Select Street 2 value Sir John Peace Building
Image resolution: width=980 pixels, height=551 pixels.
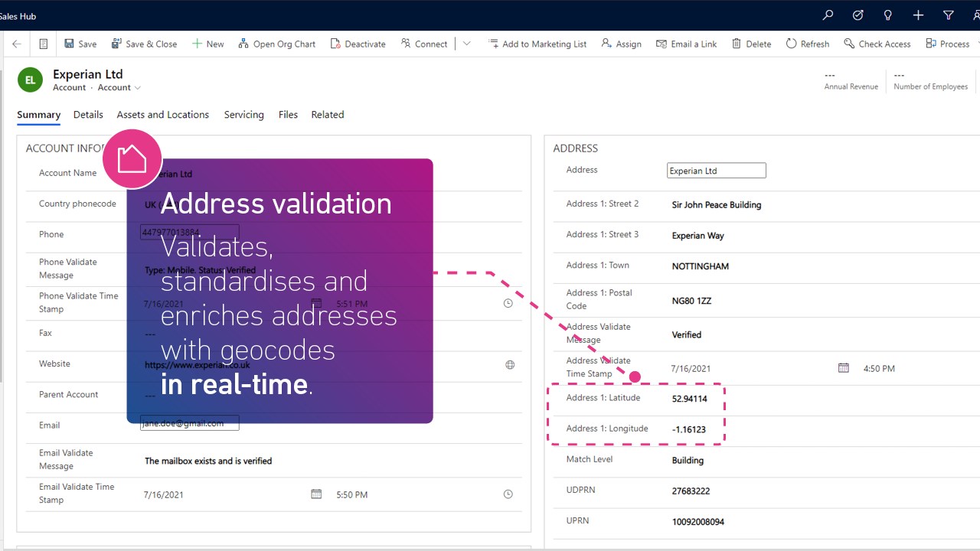pos(717,205)
